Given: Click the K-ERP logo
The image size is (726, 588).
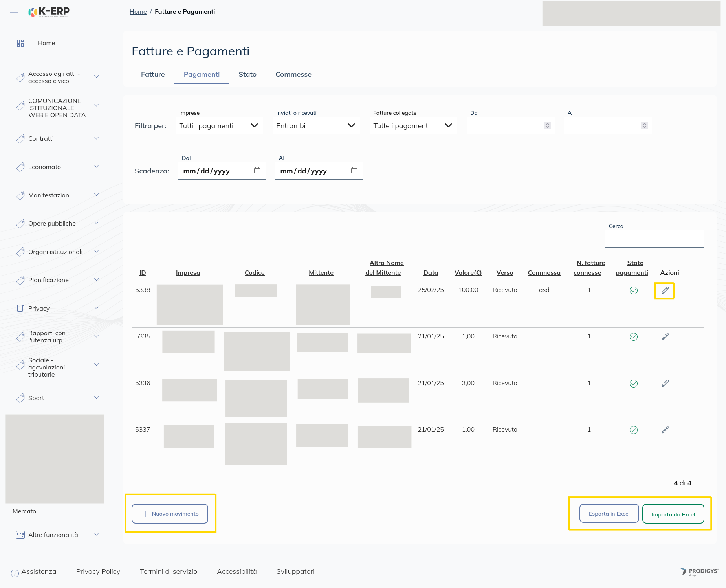Looking at the screenshot, I should 49,12.
